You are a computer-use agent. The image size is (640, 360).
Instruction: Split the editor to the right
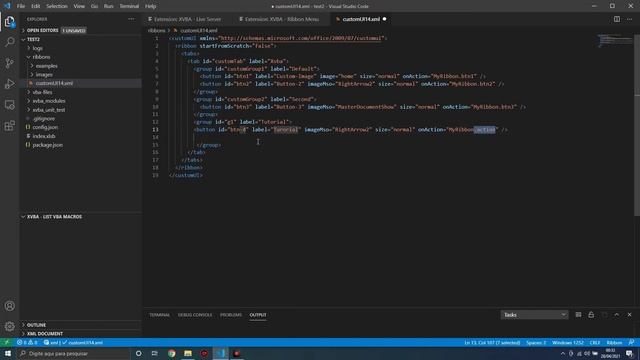[617, 19]
